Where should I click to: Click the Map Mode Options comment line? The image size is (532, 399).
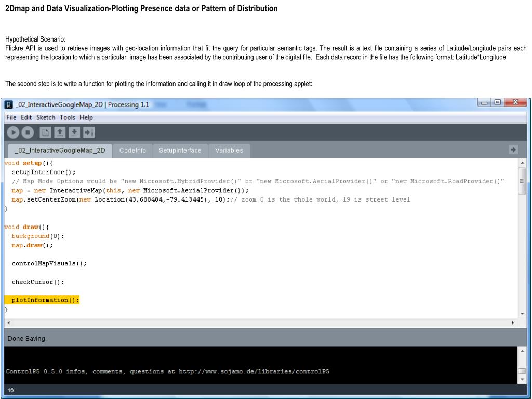(258, 181)
